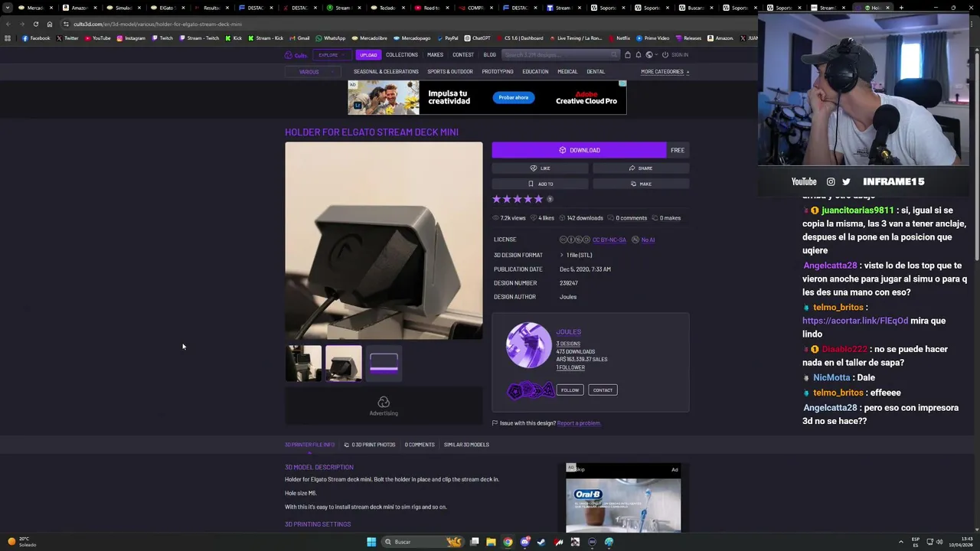Open the No AI license link

[x=648, y=240]
